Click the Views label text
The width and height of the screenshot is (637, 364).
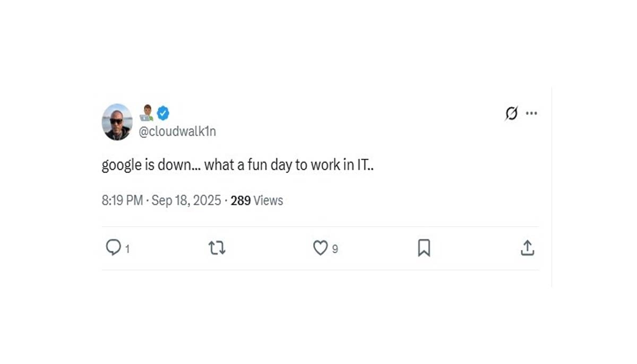point(268,201)
